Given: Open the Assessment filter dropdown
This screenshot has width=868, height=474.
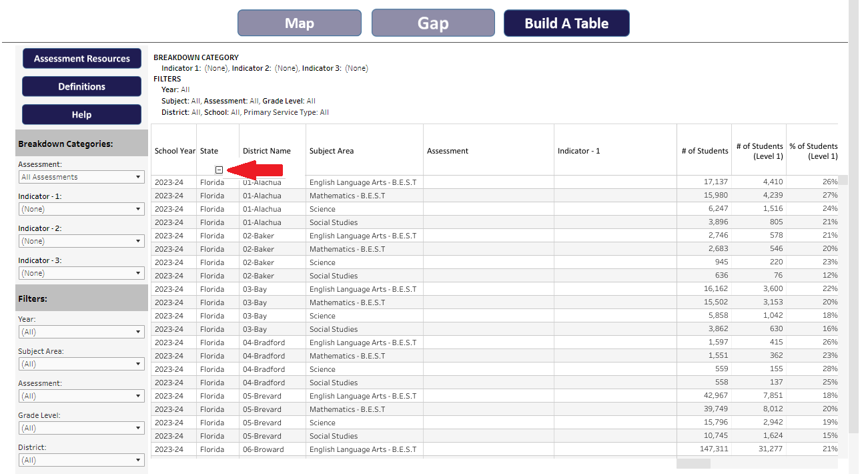Looking at the screenshot, I should [81, 396].
